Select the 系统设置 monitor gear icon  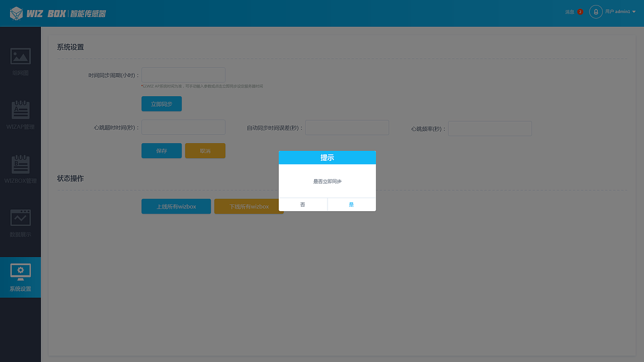coord(21,272)
